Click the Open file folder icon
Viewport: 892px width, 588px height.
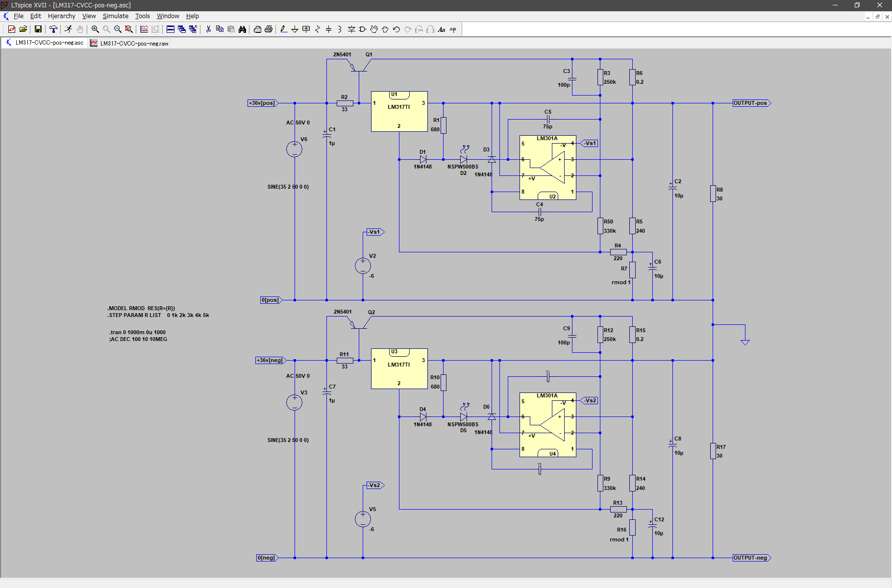pyautogui.click(x=23, y=29)
